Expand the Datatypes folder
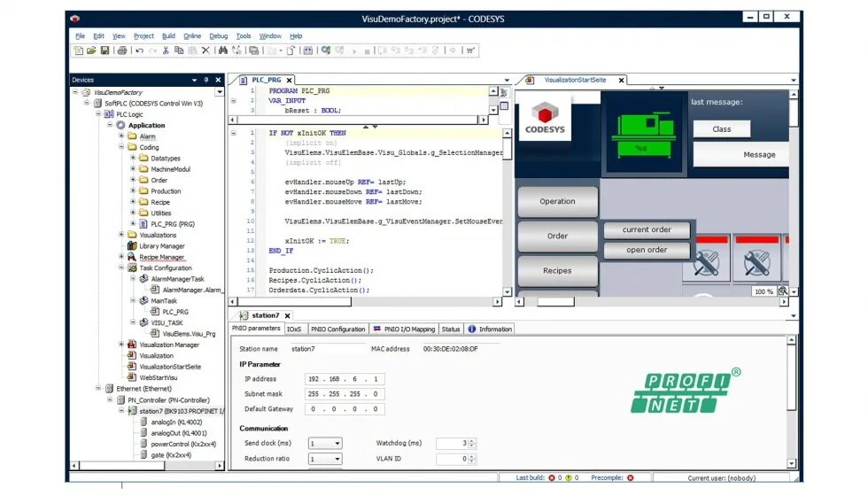The height and width of the screenshot is (496, 868). 133,158
